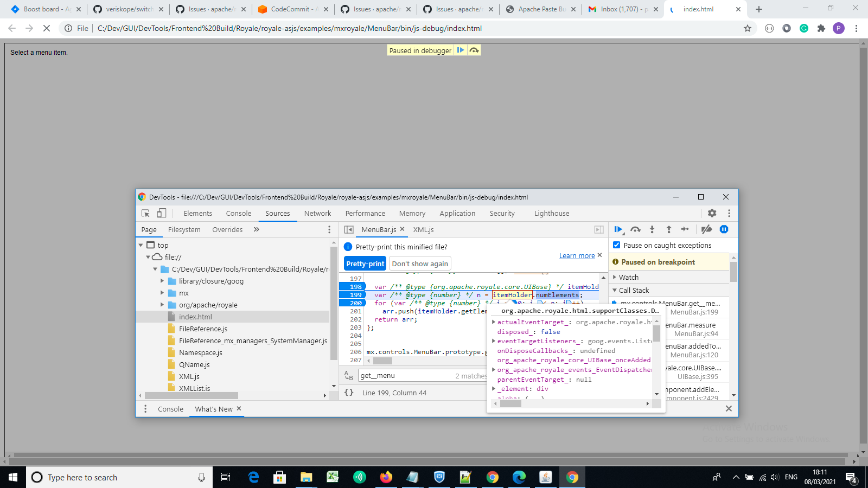Image resolution: width=868 pixels, height=488 pixels.
Task: Step into next function call
Action: [653, 229]
